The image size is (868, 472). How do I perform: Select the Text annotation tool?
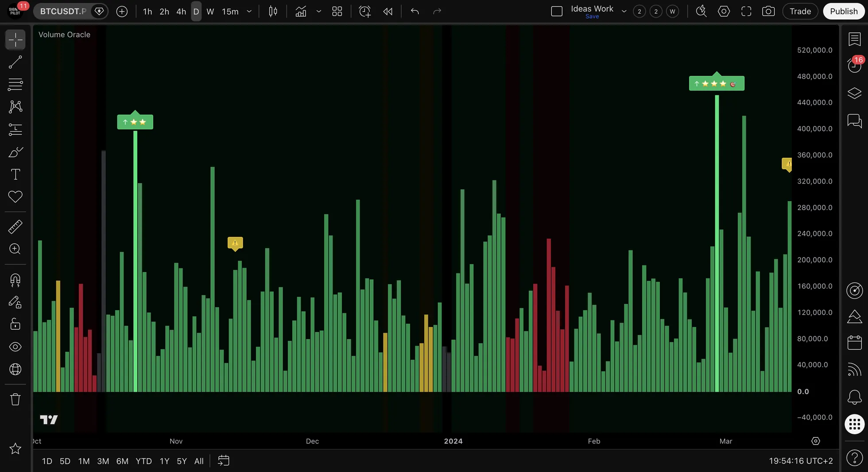coord(15,174)
